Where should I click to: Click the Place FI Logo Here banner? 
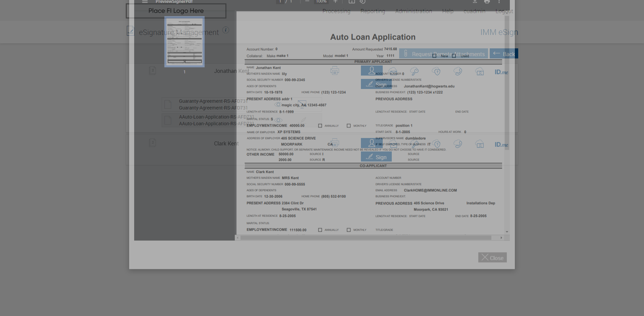176,11
